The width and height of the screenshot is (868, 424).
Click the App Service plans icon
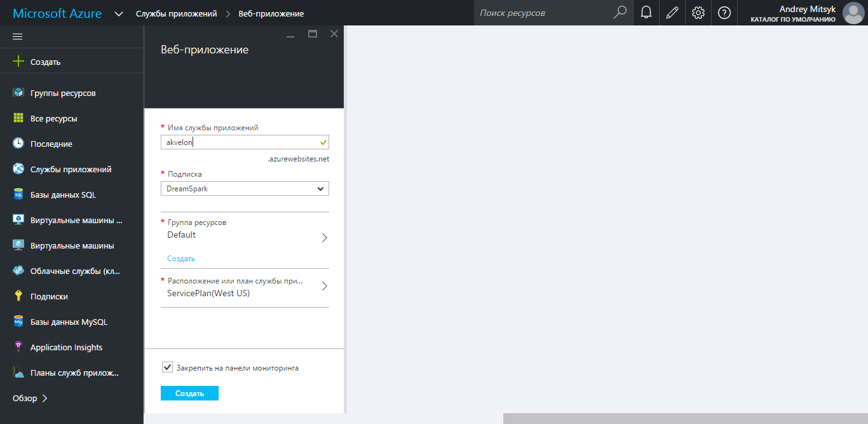(x=18, y=373)
